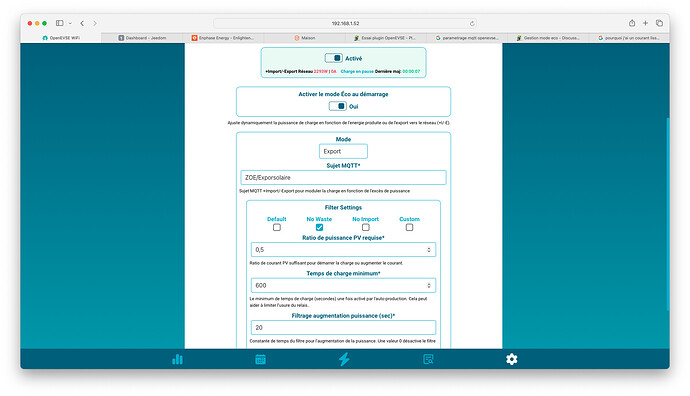Check the Custom filter checkbox

(409, 227)
